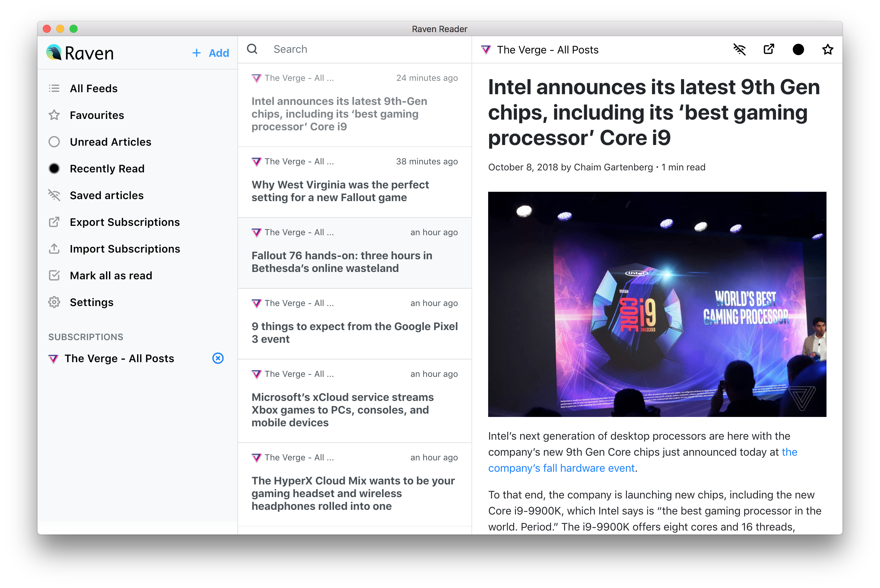Viewport: 880px width, 588px height.
Task: Open Saved articles section
Action: pos(107,195)
